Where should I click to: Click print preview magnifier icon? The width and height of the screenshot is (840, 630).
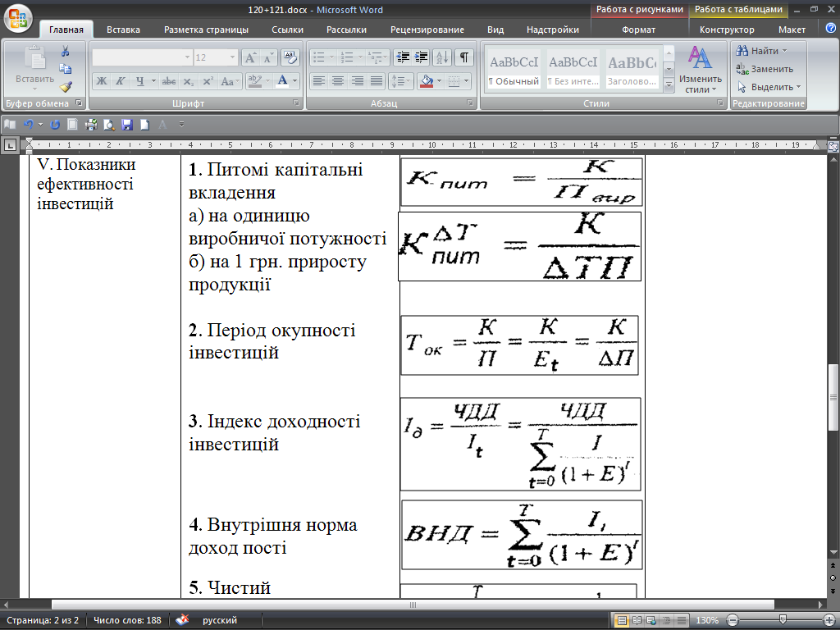pyautogui.click(x=109, y=125)
